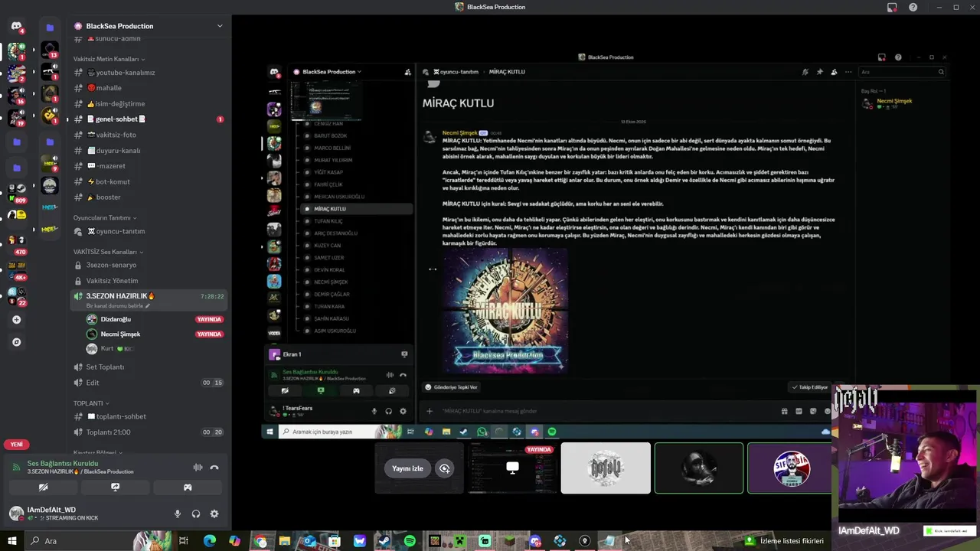
Task: Collapse the Oyuncuların Tanıtımı category
Action: [x=105, y=217]
